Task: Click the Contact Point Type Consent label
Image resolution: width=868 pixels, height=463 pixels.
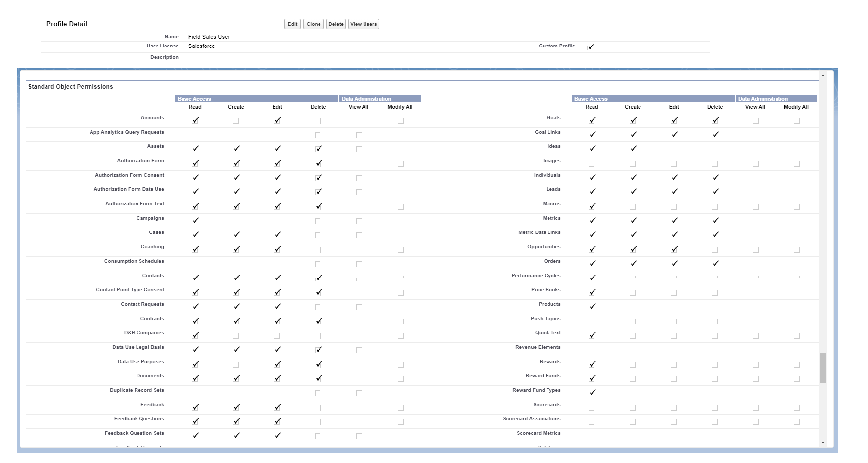Action: 130,290
